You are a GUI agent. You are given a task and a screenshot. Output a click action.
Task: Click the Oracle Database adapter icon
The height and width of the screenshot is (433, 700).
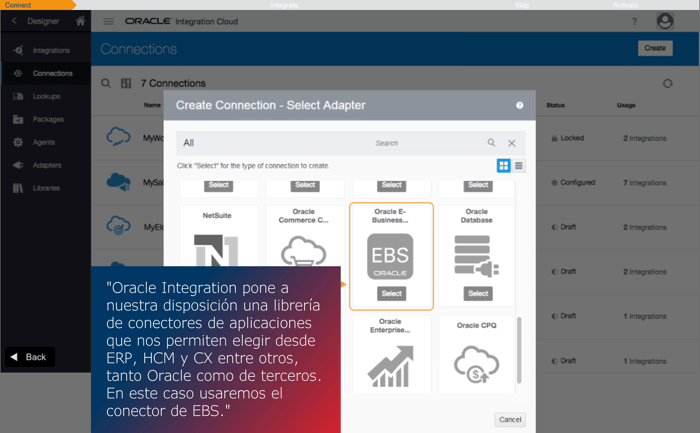pyautogui.click(x=476, y=256)
